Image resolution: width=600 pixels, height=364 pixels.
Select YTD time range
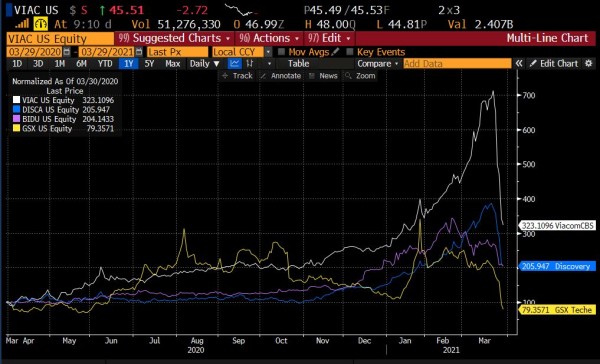(x=105, y=64)
